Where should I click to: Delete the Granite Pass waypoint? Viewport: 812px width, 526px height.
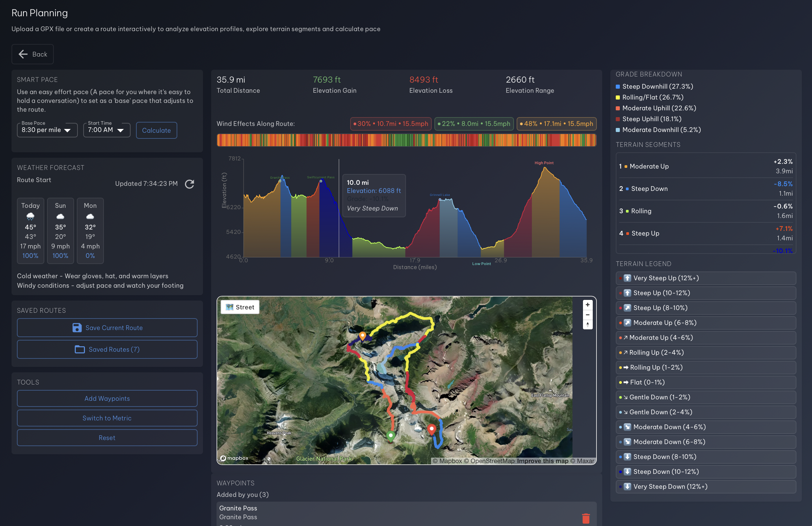pos(585,518)
